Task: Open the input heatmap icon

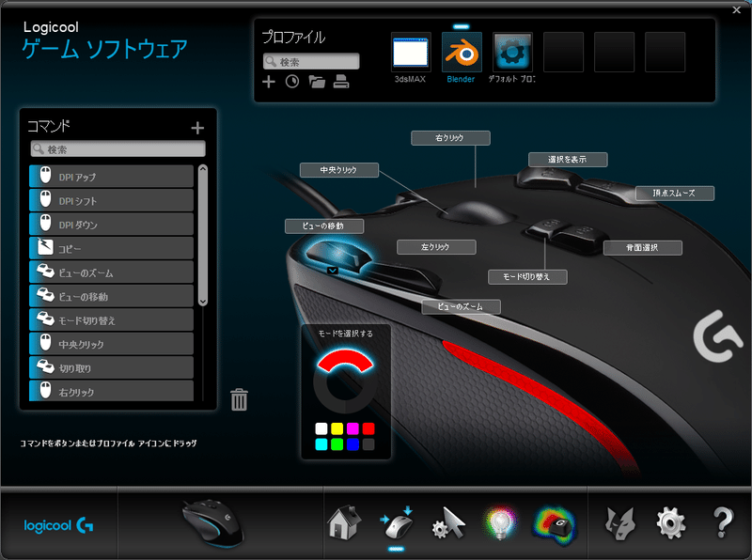Action: coord(554,525)
